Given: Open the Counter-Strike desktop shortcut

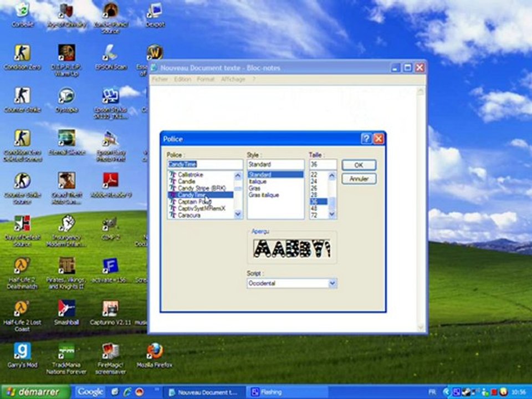Looking at the screenshot, I should pyautogui.click(x=22, y=99).
